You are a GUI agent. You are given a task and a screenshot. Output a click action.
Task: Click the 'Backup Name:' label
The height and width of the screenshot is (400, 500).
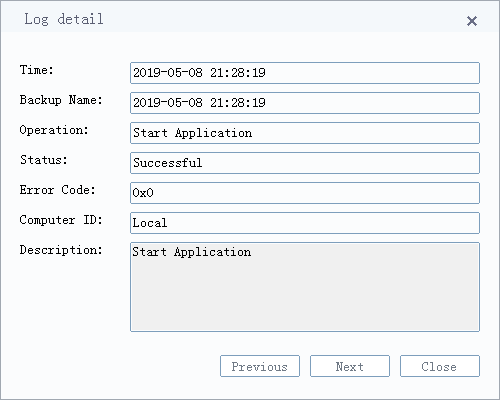pos(61,100)
